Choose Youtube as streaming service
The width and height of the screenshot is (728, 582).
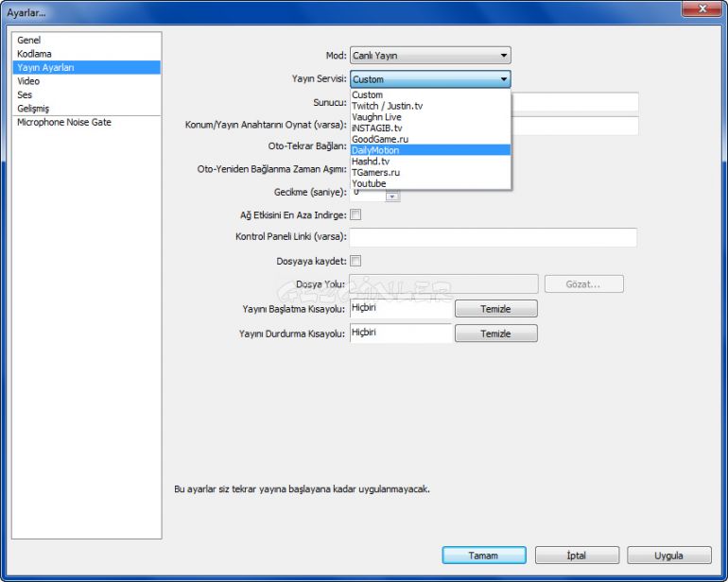pos(430,184)
